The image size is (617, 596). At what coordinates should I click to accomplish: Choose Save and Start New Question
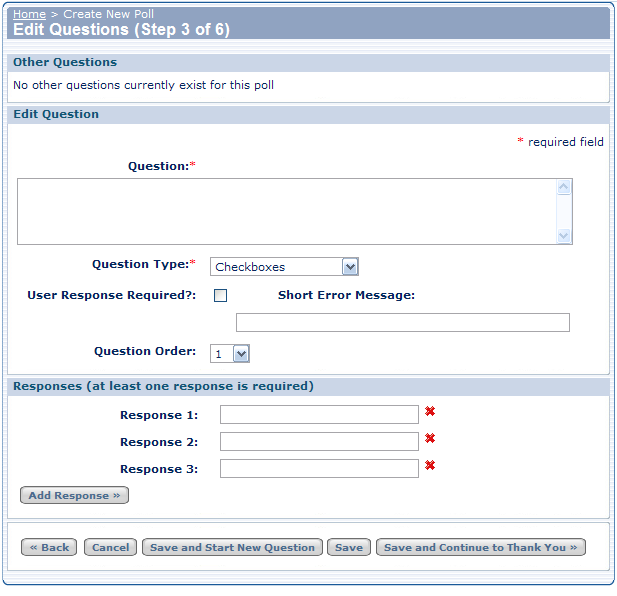pyautogui.click(x=232, y=547)
